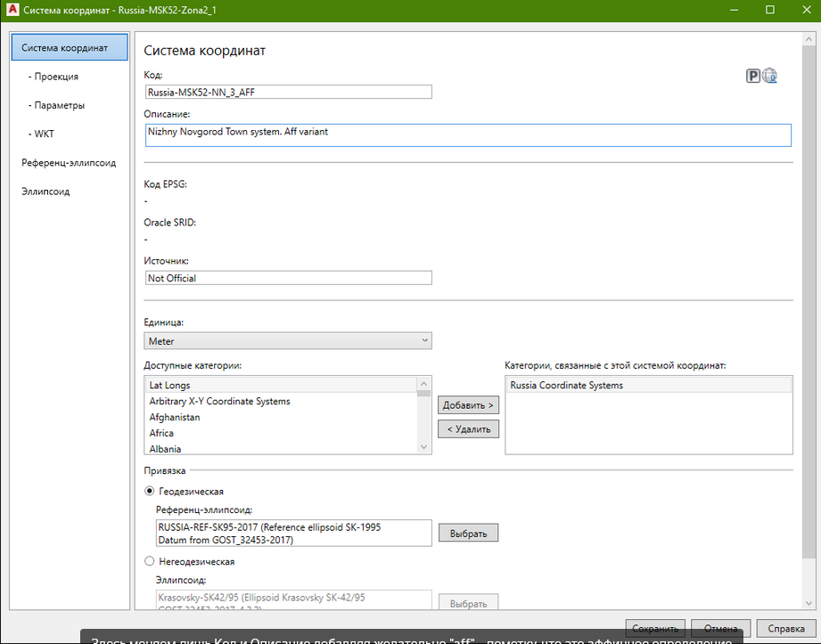Open the Параметры section in sidebar

pyautogui.click(x=60, y=105)
